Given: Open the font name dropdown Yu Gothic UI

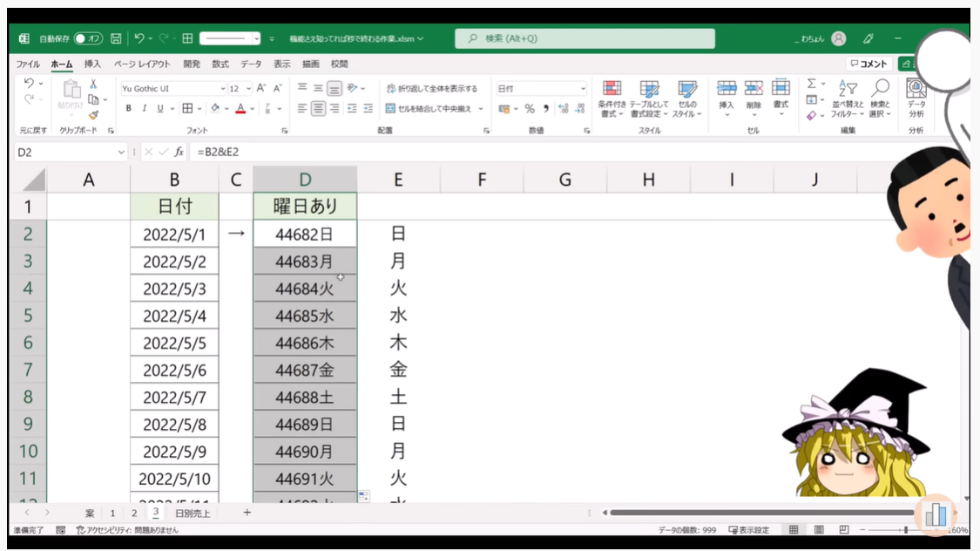Looking at the screenshot, I should pyautogui.click(x=172, y=89).
